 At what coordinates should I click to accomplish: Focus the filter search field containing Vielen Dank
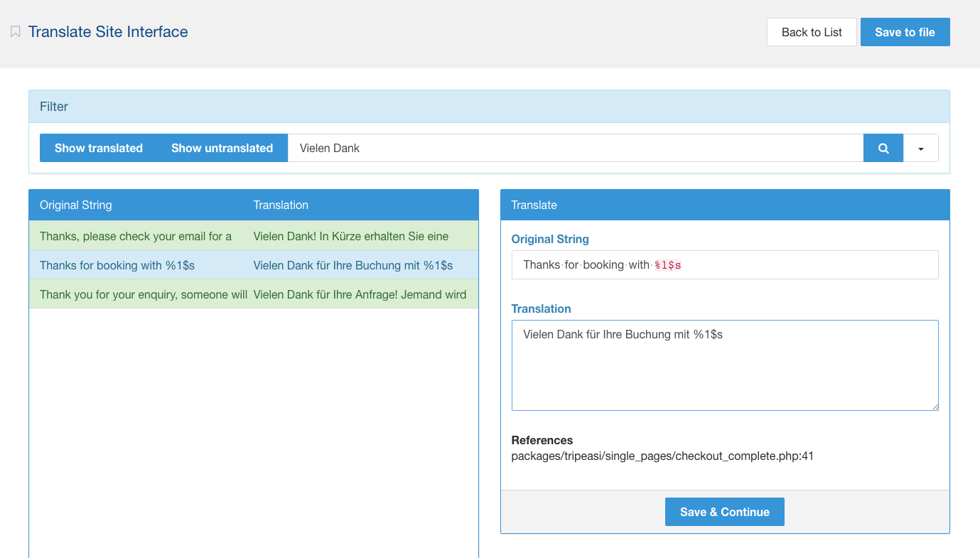pos(576,148)
